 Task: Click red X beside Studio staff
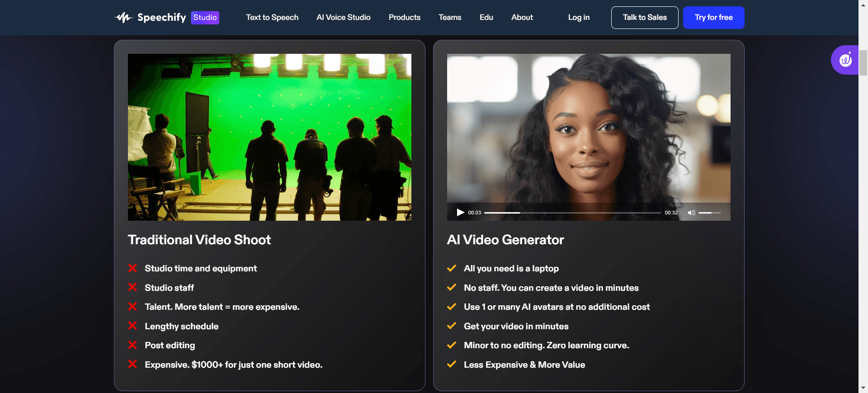[x=132, y=287]
